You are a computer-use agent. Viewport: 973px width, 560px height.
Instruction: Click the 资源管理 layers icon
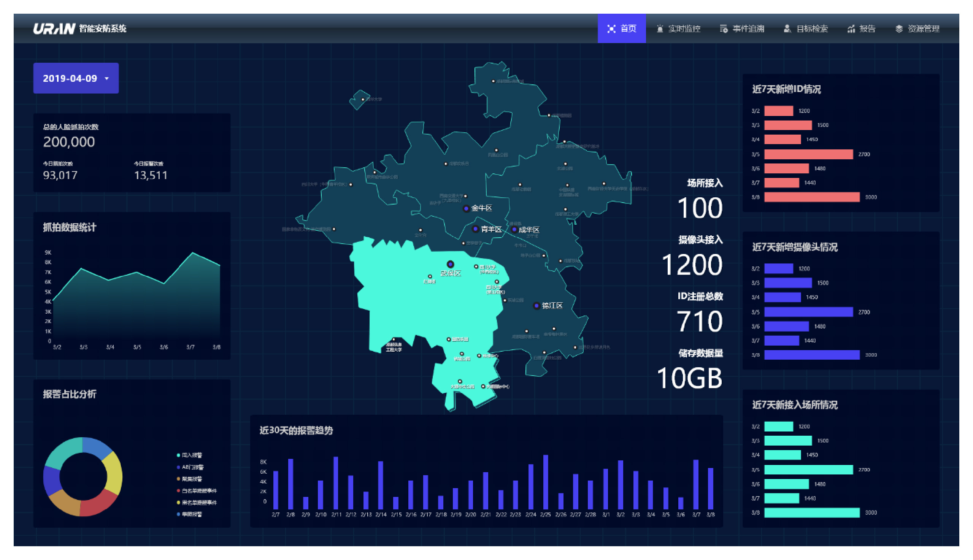(898, 29)
